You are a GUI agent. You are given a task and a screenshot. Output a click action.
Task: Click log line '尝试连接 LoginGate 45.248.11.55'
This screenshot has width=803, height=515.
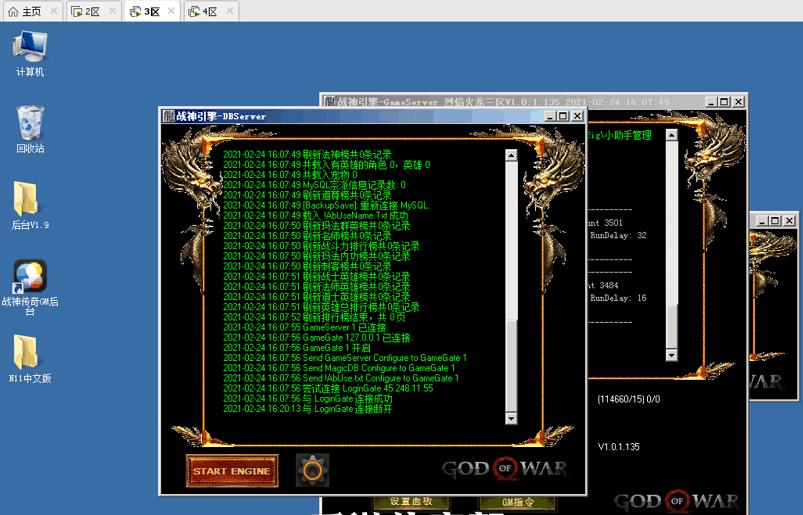[328, 388]
